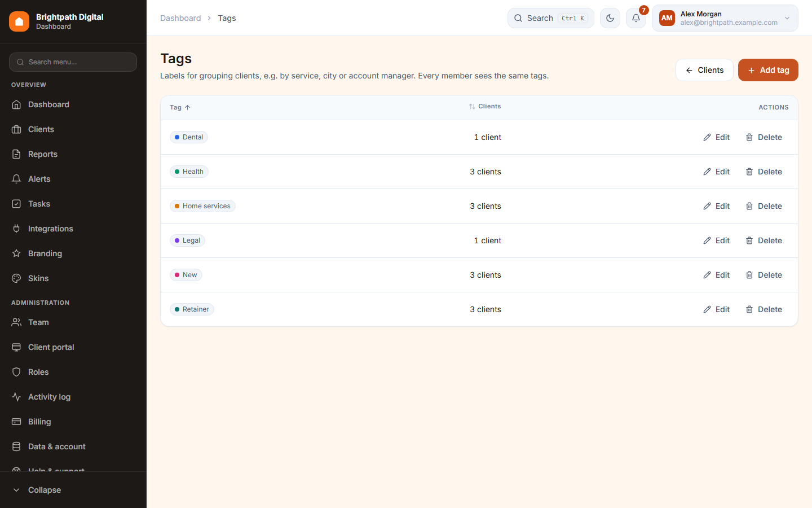Delete the Health tag
Image resolution: width=812 pixels, height=508 pixels.
click(764, 172)
